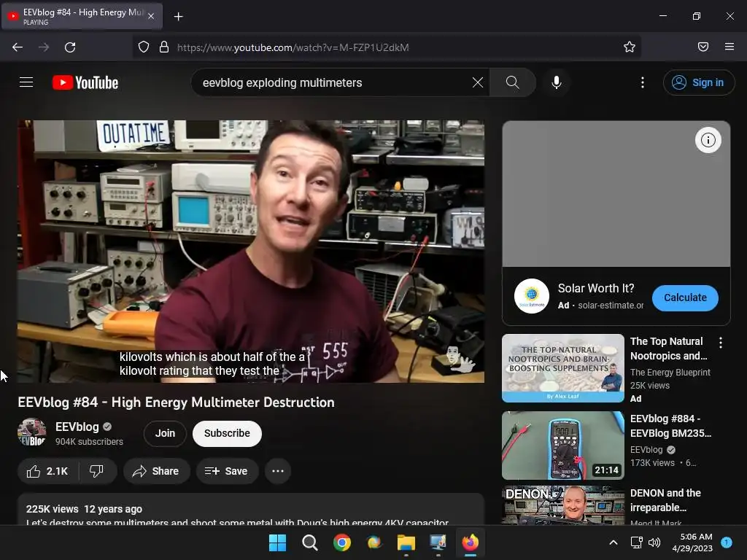Save page to Pocket
Image resolution: width=747 pixels, height=560 pixels.
tap(703, 47)
